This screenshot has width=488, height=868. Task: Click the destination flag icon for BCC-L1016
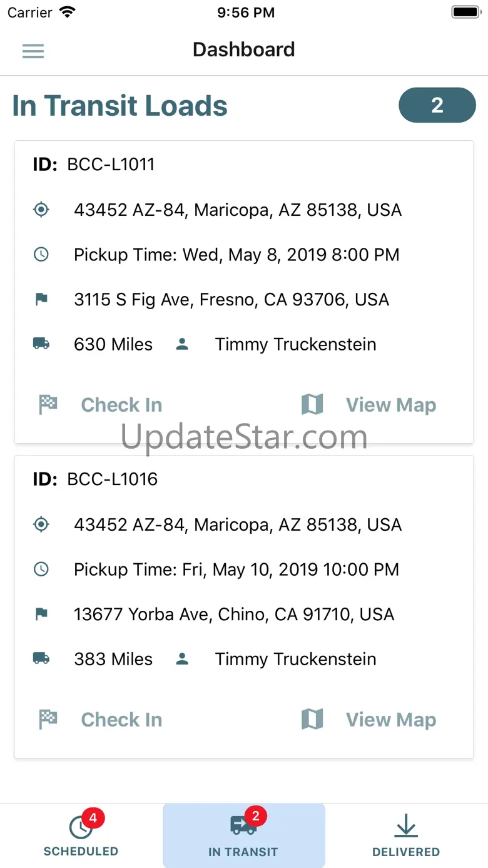(41, 615)
